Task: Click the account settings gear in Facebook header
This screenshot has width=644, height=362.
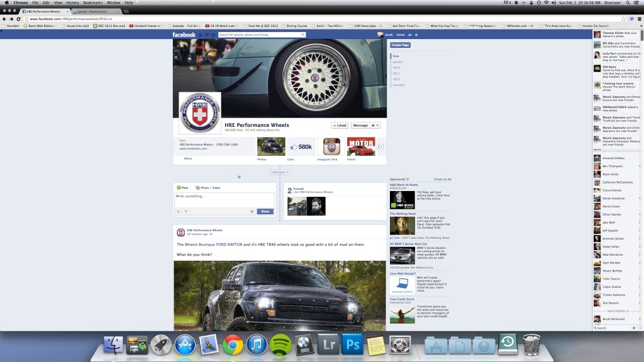Action: [416, 35]
